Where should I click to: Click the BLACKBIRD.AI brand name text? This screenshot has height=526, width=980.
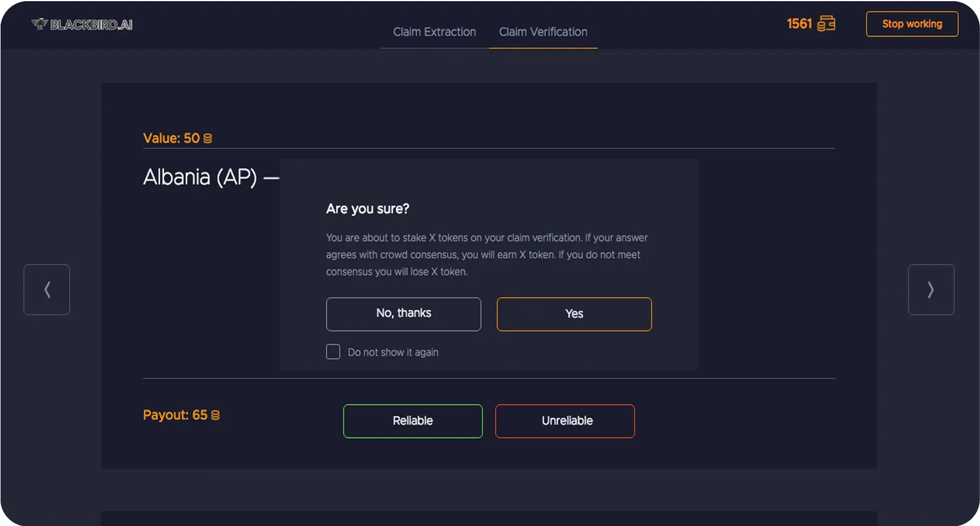[91, 25]
